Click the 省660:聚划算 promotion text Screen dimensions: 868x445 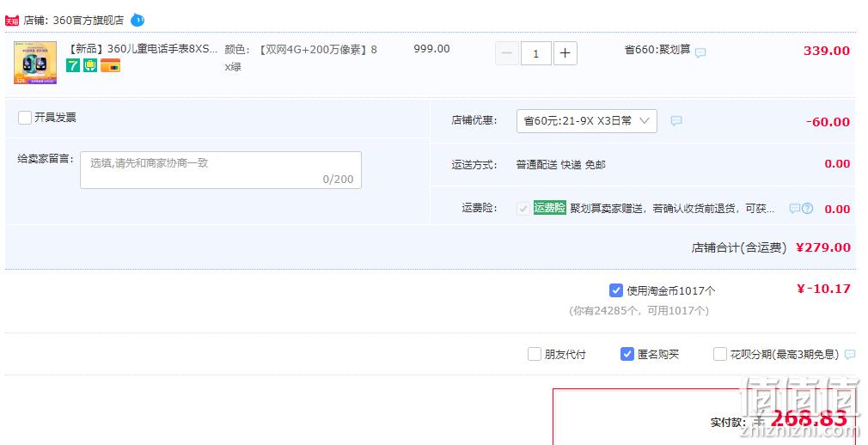click(657, 50)
